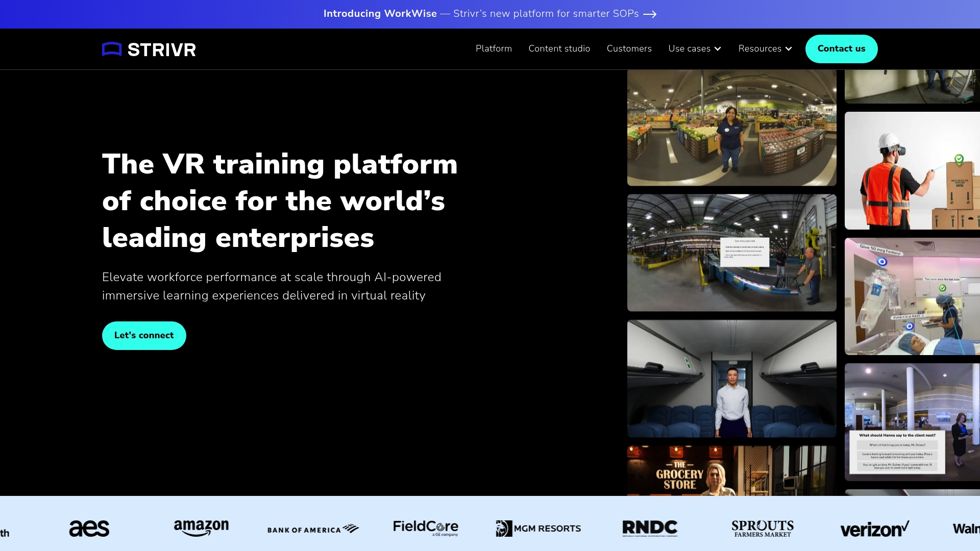Select the Sprouts Farmers Market logo

tap(763, 529)
